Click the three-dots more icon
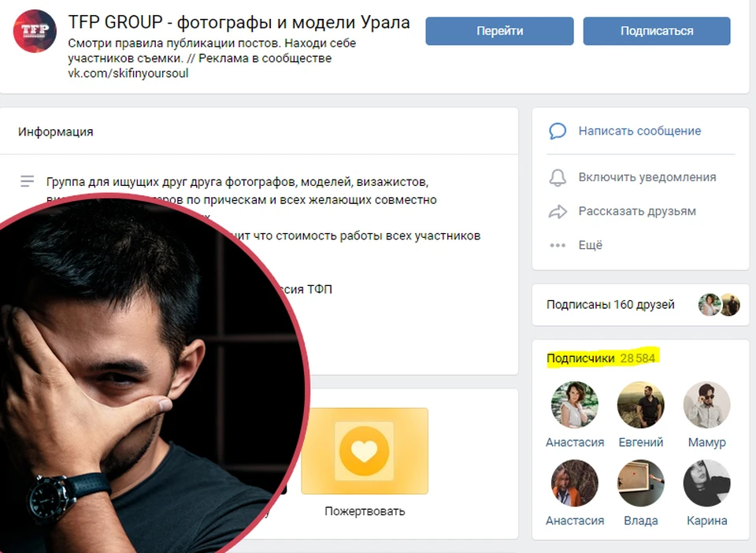The height and width of the screenshot is (553, 756). pyautogui.click(x=558, y=246)
